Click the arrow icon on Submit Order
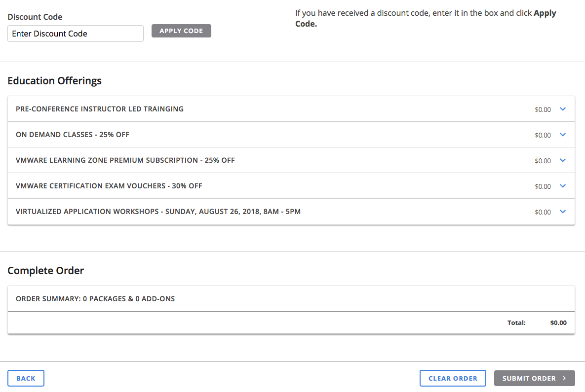The height and width of the screenshot is (392, 585). 564,378
